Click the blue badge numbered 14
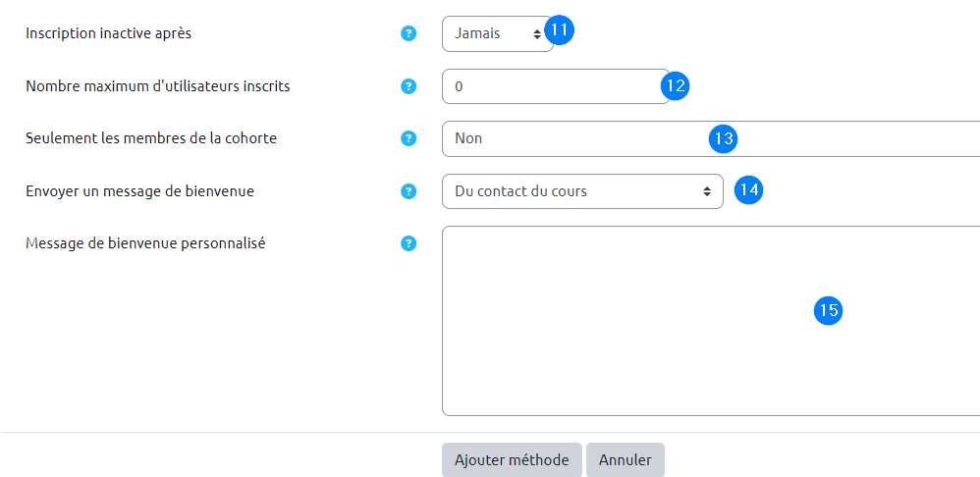 click(748, 189)
